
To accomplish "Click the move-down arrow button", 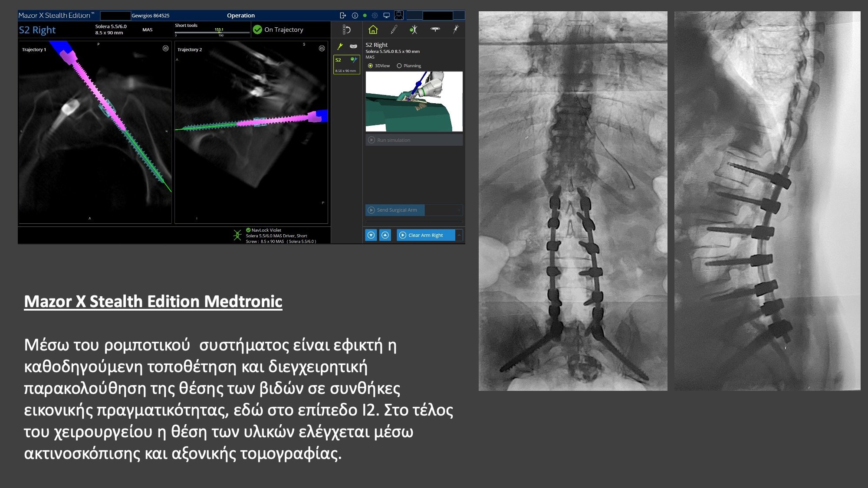I will [x=371, y=235].
